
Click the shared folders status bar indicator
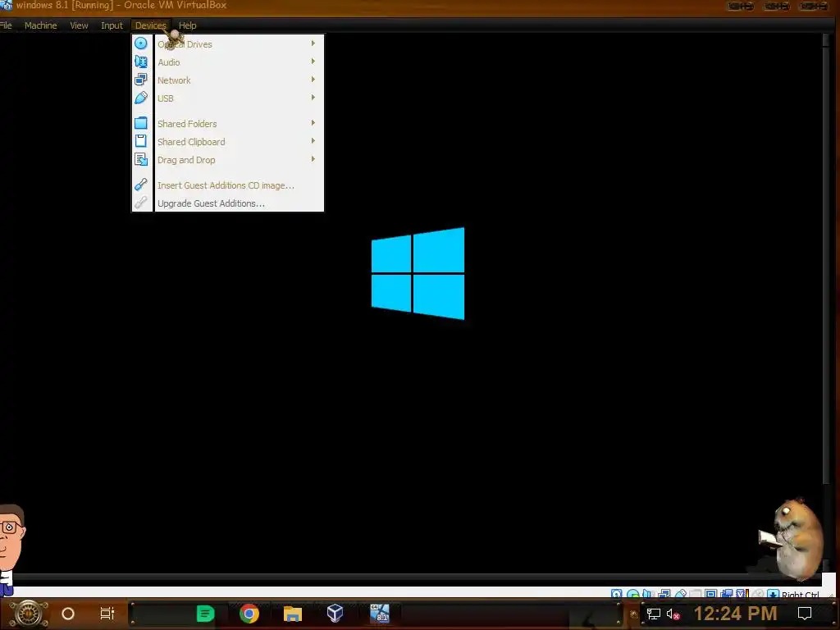pos(695,594)
